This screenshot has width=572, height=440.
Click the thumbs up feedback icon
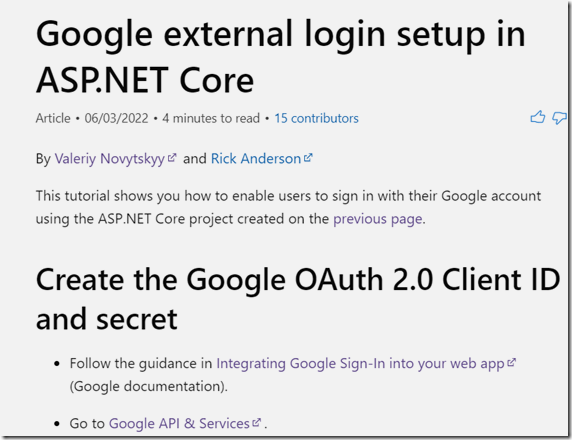click(538, 117)
